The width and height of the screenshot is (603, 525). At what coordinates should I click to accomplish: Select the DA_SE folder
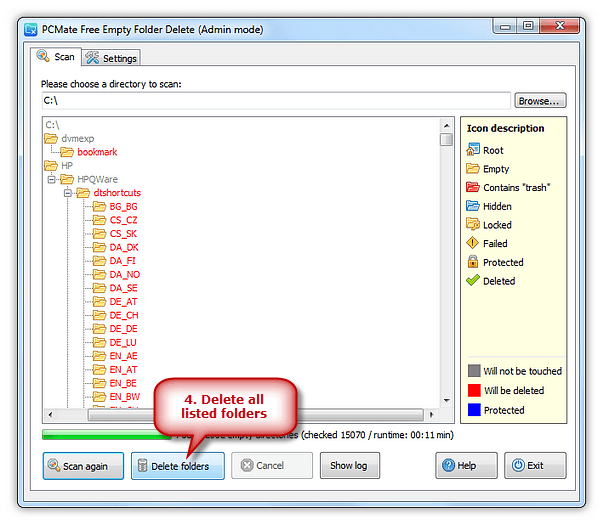123,288
